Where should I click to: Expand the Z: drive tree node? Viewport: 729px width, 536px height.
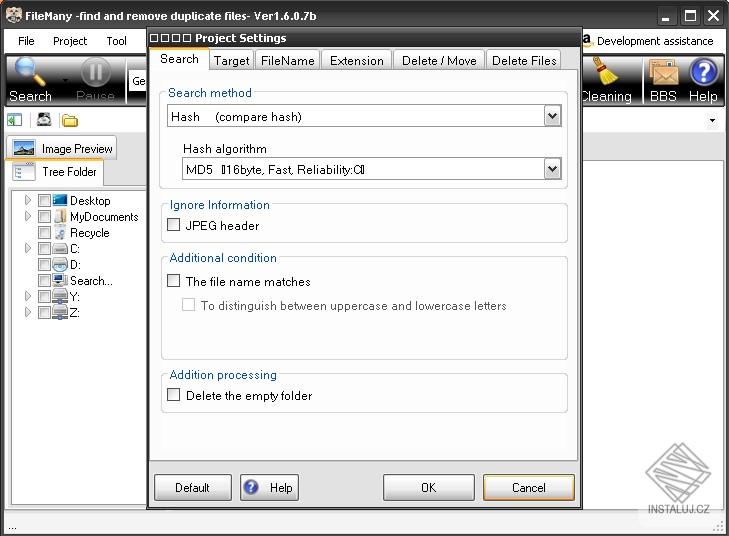point(28,311)
